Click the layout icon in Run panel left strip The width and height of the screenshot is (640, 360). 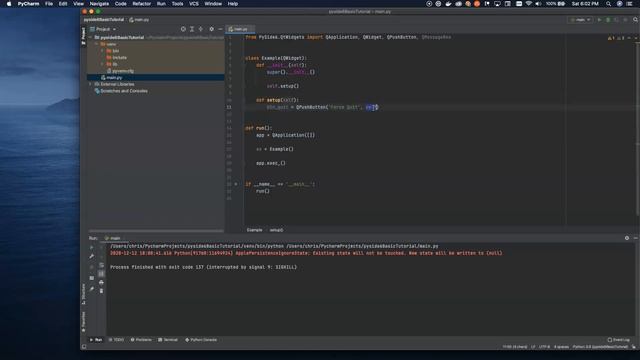[91, 278]
